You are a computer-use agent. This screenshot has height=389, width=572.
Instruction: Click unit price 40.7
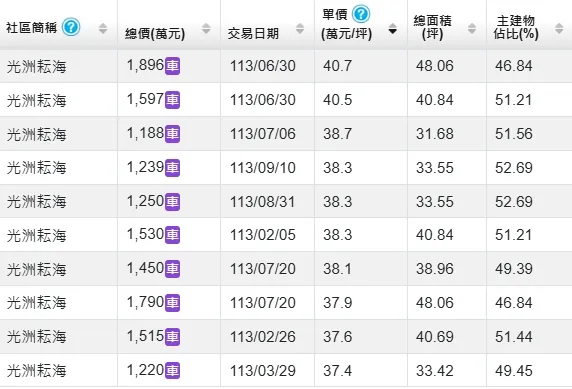(337, 66)
